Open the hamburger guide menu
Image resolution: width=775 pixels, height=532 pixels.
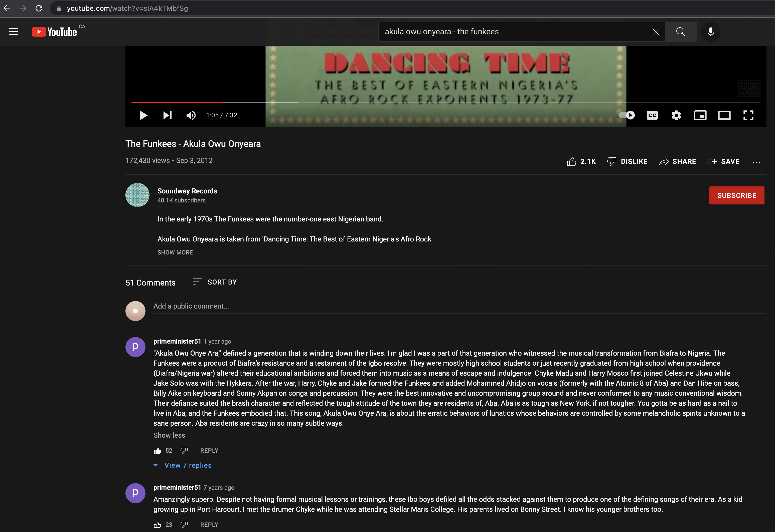(x=14, y=32)
